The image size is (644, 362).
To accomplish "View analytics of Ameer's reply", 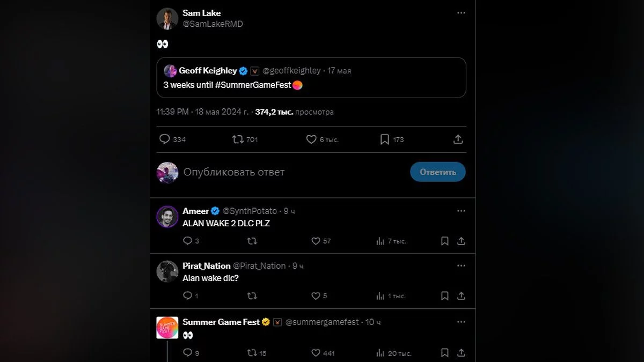I will [380, 241].
